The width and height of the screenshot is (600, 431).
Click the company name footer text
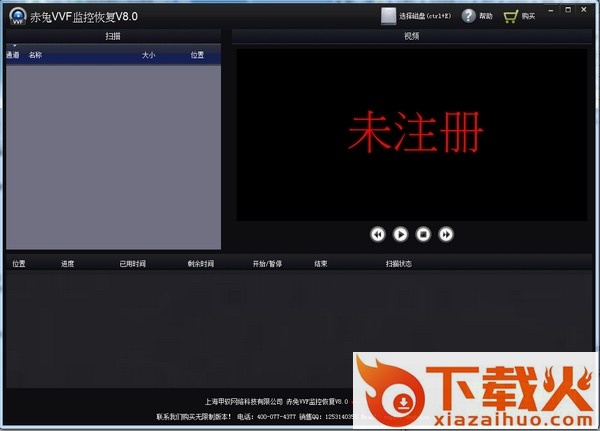coord(245,402)
